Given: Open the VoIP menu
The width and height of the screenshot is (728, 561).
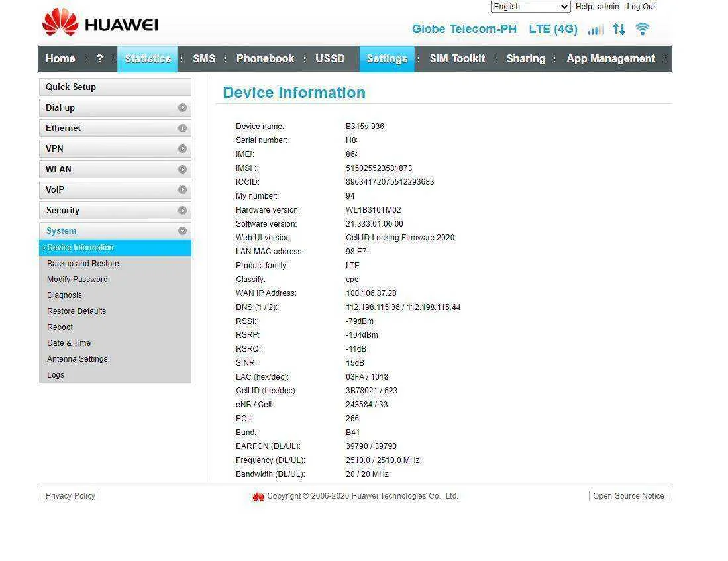Looking at the screenshot, I should (115, 190).
